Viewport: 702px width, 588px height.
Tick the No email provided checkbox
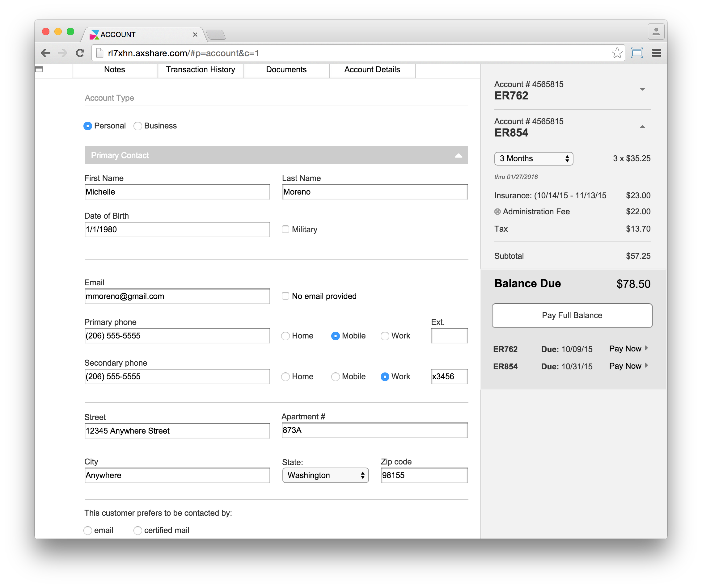click(285, 296)
